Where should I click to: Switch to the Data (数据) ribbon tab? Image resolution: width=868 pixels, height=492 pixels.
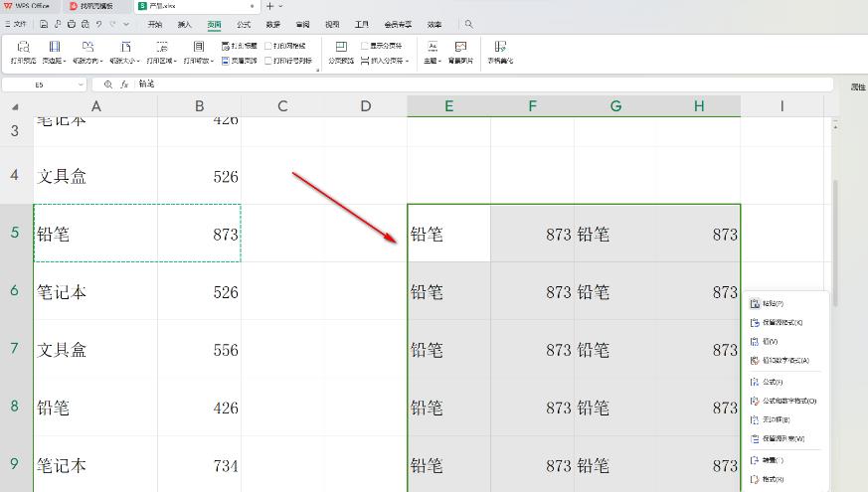pos(272,24)
